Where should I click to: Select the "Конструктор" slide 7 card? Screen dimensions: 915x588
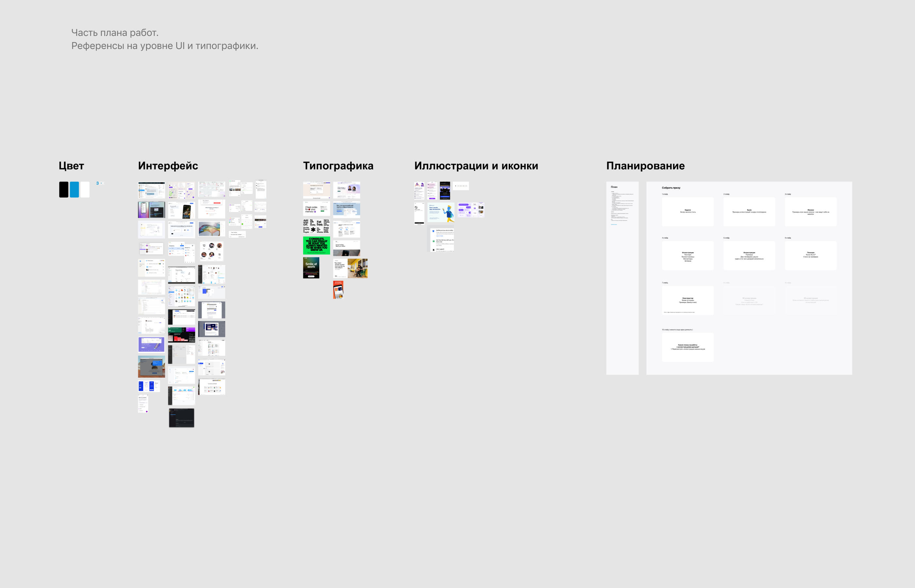688,301
